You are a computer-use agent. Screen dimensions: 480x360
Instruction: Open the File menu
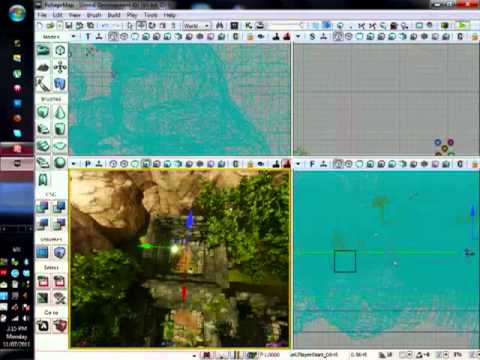coord(42,15)
